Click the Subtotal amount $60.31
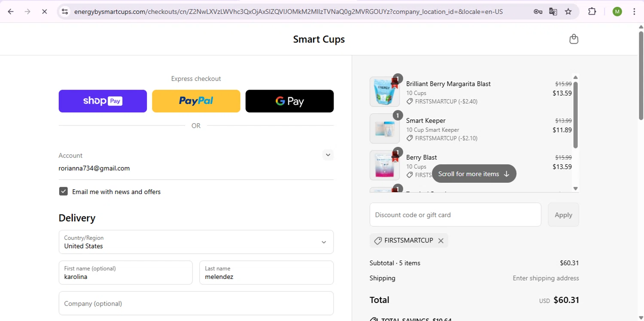Viewport: 644px width, 321px height. pos(569,263)
